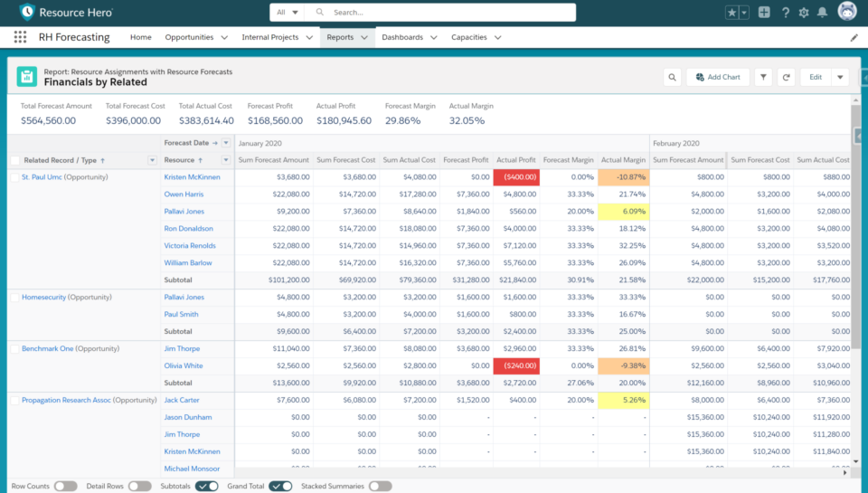Click the Add Chart button
868x493 pixels.
coord(718,77)
